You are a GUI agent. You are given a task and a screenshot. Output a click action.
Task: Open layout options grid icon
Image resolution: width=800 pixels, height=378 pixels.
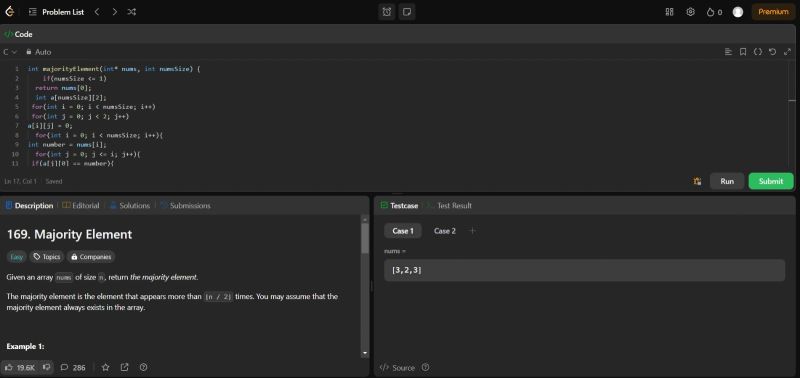tap(669, 12)
